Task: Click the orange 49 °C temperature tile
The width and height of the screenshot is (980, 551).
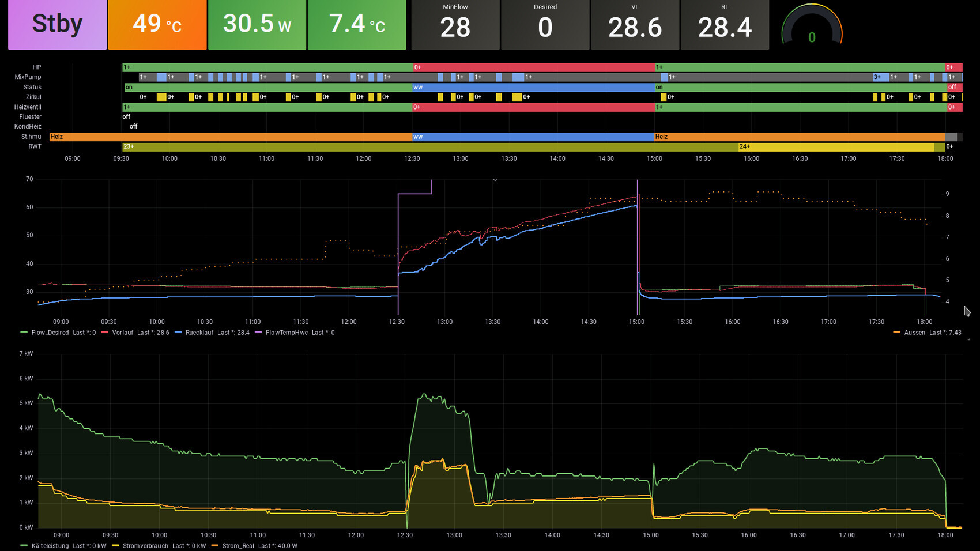Action: tap(157, 25)
